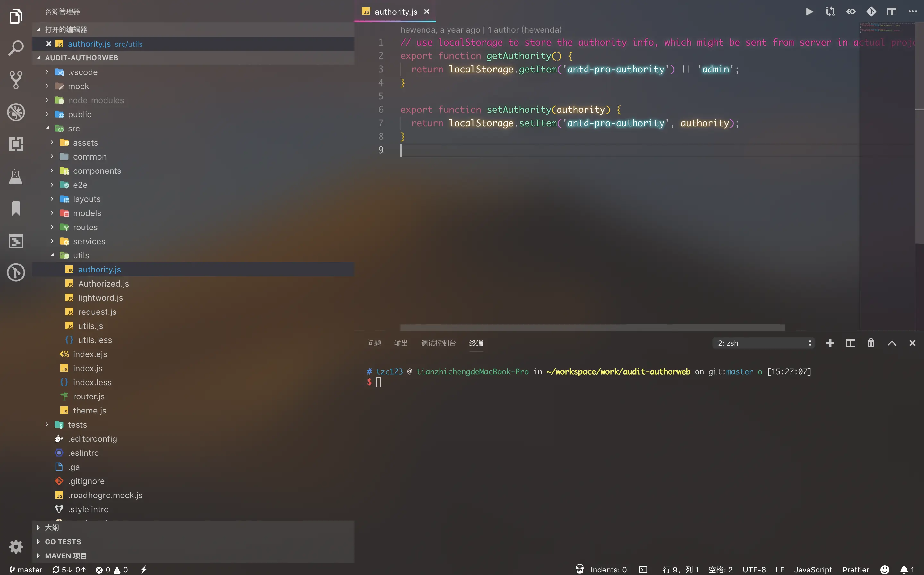924x575 pixels.
Task: Open the Extensions view icon
Action: 16,144
